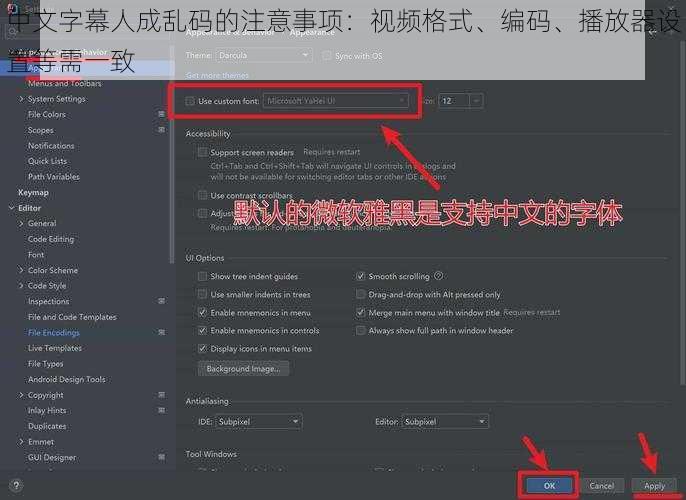Enable Show tree indent guides
This screenshot has width=686, height=500.
click(202, 276)
